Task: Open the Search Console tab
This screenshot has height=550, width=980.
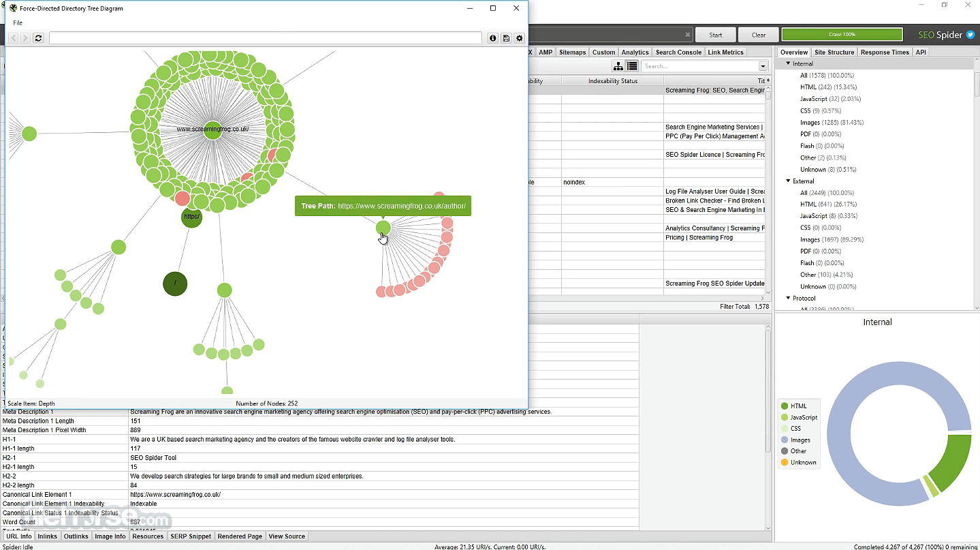Action: pyautogui.click(x=678, y=52)
